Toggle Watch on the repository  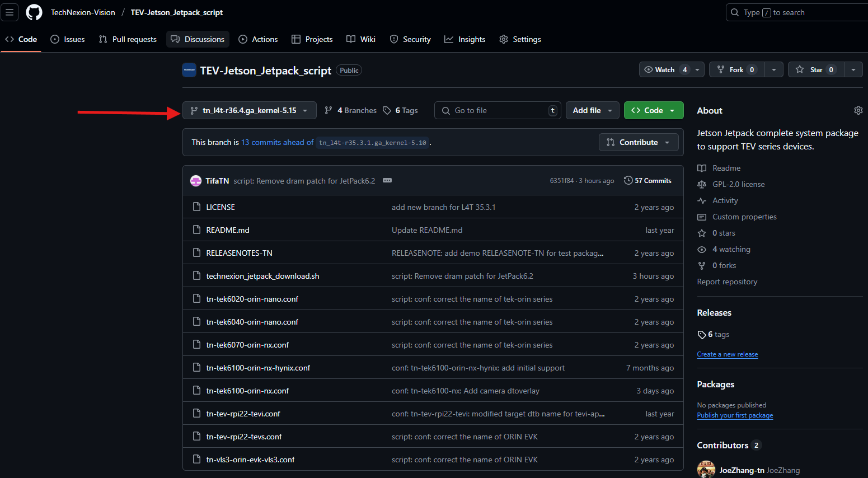tap(665, 69)
